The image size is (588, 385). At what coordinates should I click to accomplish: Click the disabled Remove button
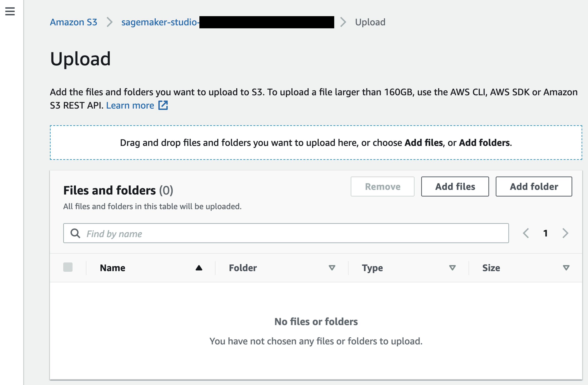(x=382, y=187)
